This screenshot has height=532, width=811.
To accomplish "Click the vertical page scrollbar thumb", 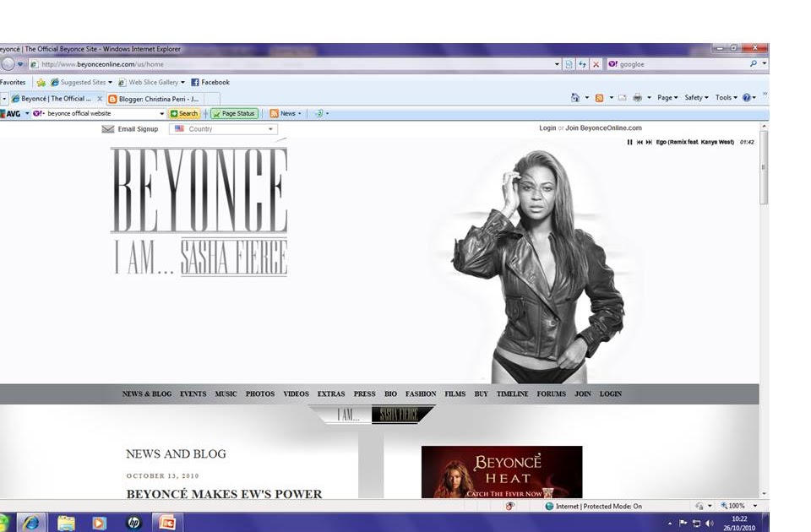I will [764, 167].
